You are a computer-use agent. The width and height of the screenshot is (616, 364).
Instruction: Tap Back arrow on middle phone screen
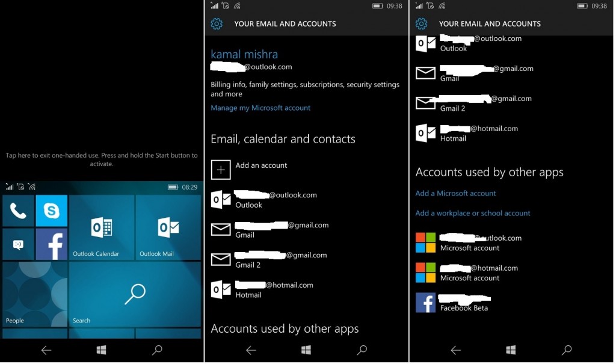click(x=251, y=350)
